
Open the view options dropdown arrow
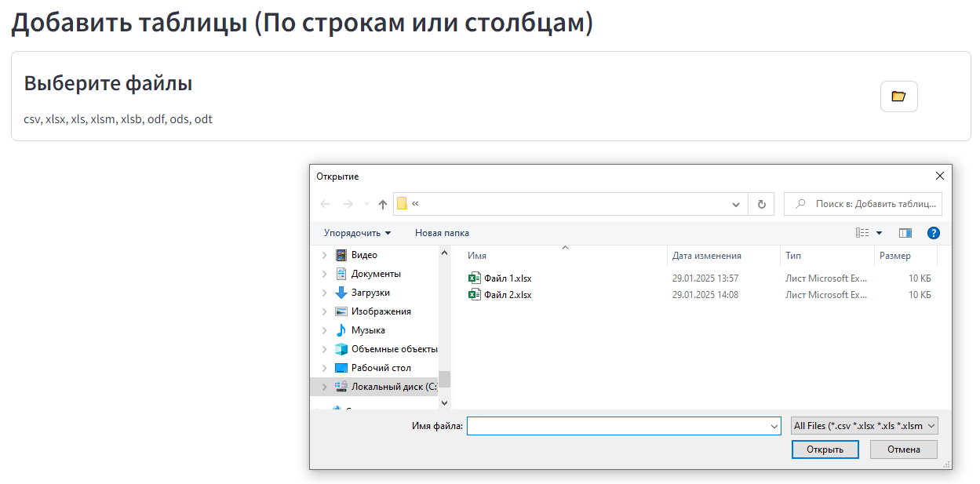point(879,233)
